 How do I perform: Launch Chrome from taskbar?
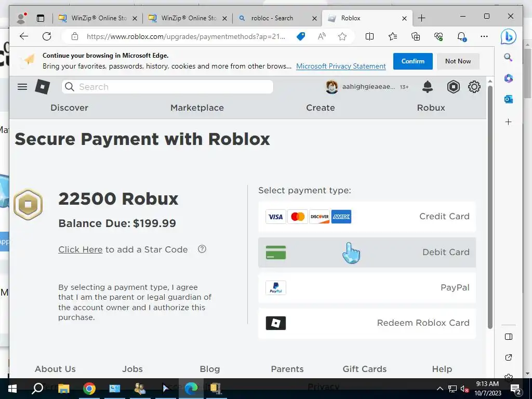coord(89,389)
